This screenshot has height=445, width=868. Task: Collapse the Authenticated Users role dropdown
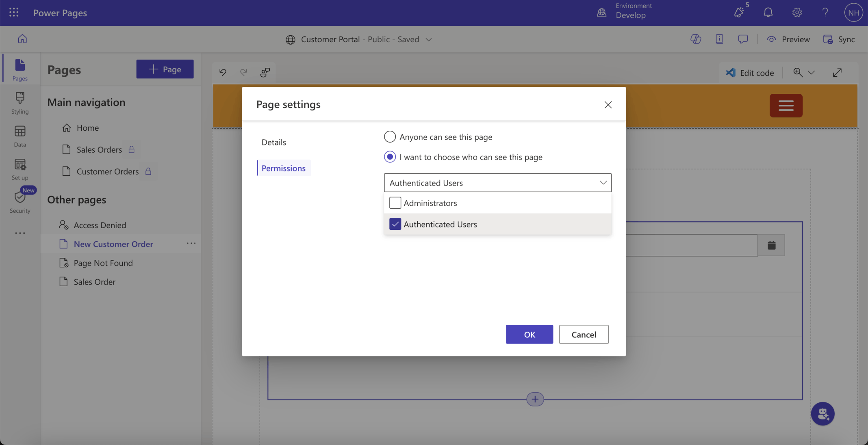pyautogui.click(x=603, y=183)
